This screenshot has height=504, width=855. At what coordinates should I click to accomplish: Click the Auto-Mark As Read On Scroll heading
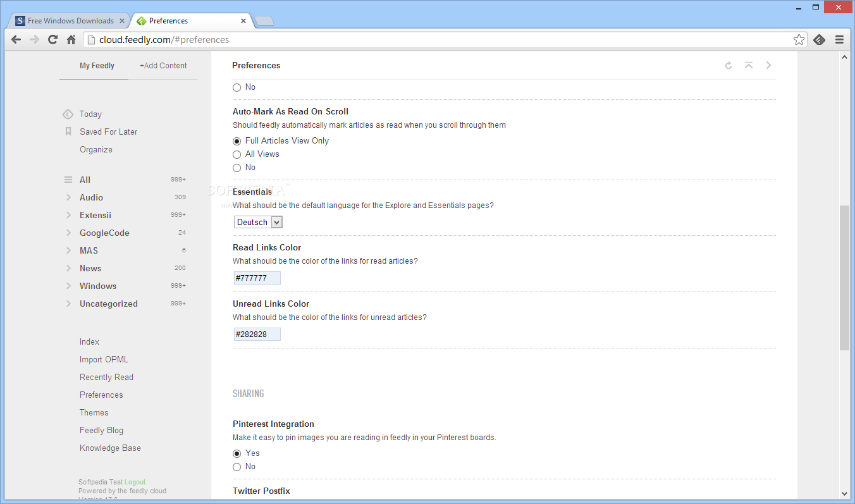click(290, 111)
